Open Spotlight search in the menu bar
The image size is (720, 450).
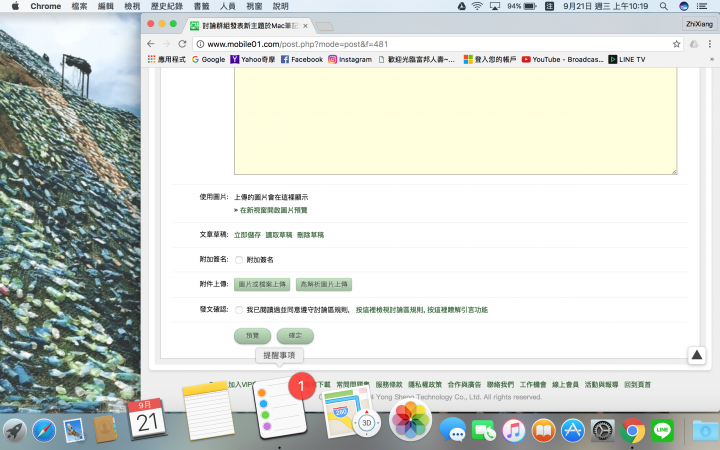(664, 6)
